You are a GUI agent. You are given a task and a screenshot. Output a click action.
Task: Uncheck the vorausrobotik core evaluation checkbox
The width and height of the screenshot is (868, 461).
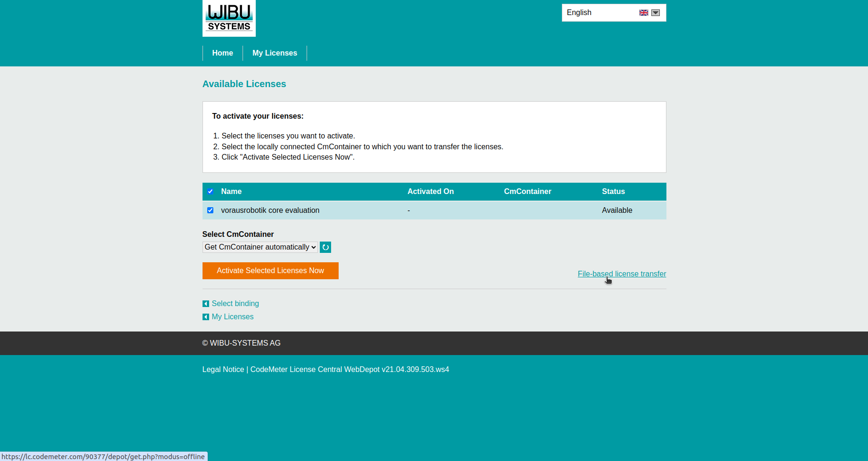click(x=211, y=210)
